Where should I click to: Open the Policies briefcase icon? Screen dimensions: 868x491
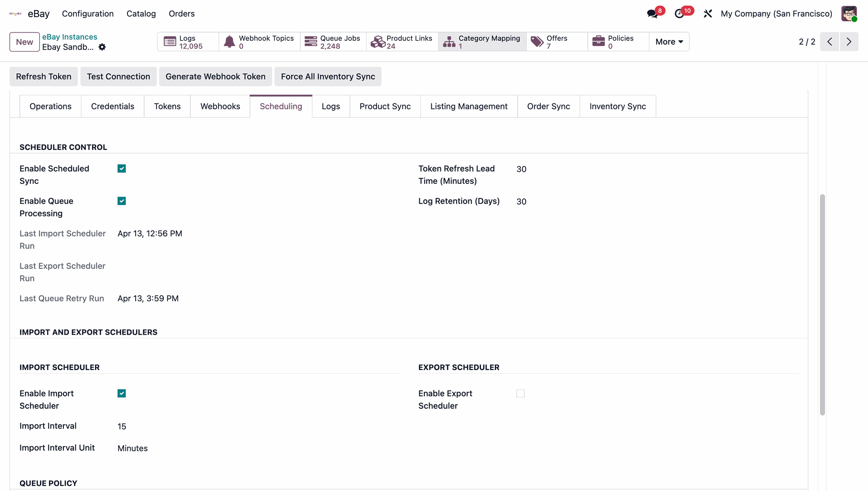click(599, 42)
